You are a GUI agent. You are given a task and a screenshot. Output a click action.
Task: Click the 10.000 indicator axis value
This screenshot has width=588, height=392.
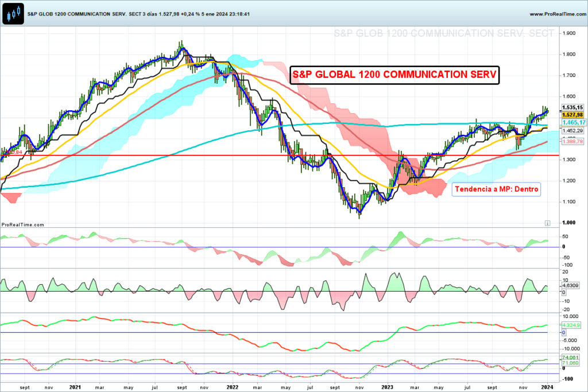click(x=571, y=317)
